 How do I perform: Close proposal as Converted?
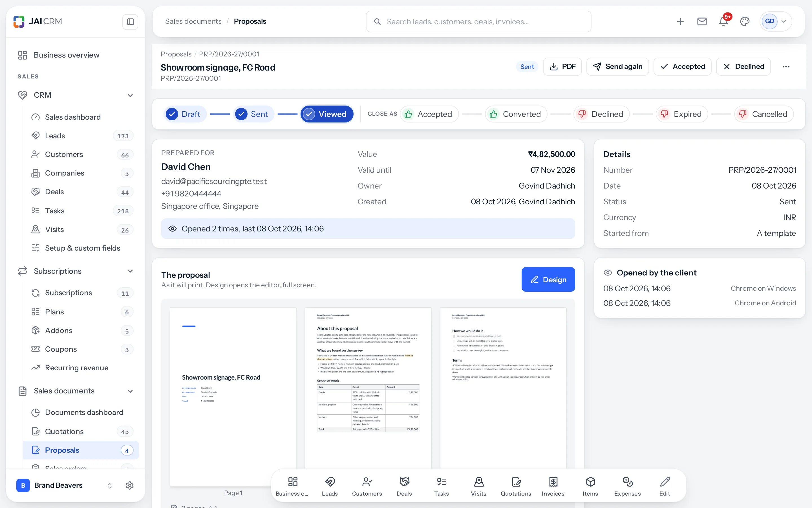tap(516, 114)
